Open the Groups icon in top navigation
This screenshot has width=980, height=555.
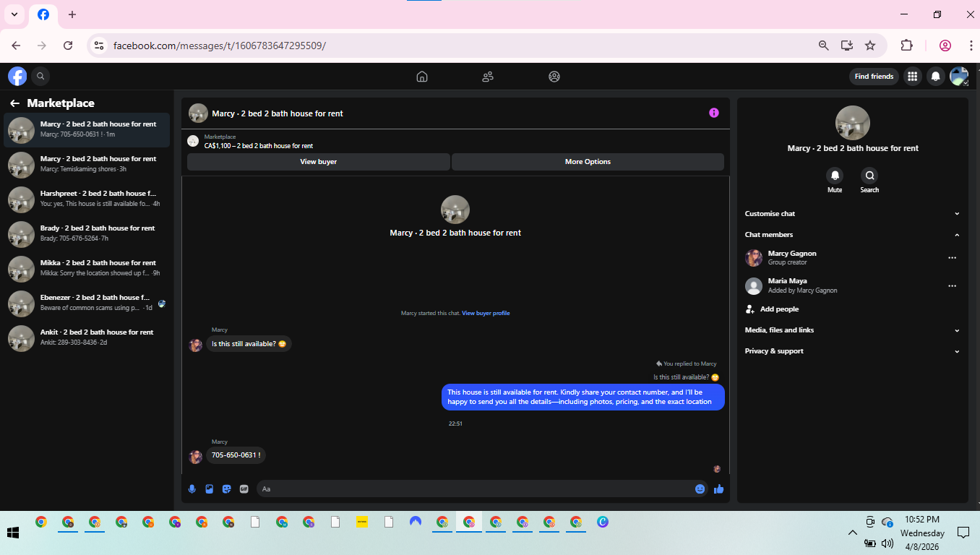(554, 77)
